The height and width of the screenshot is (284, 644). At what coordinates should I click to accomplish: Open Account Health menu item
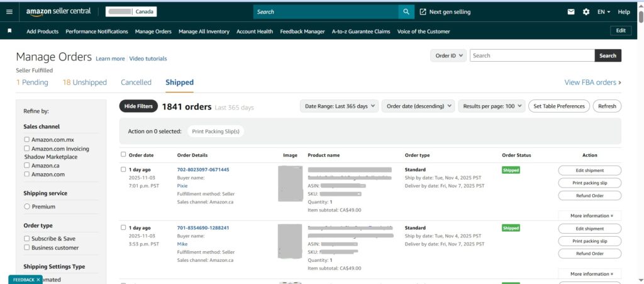pyautogui.click(x=255, y=31)
